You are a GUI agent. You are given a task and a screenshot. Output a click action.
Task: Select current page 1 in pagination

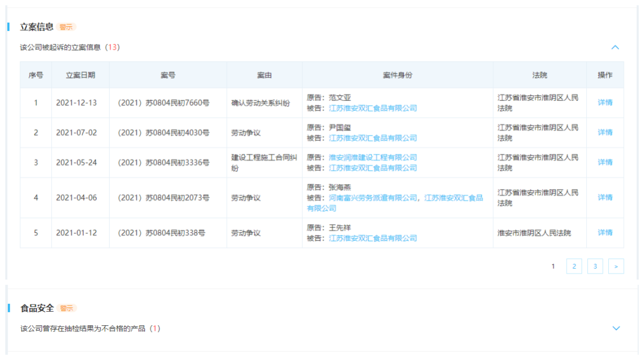(x=553, y=266)
